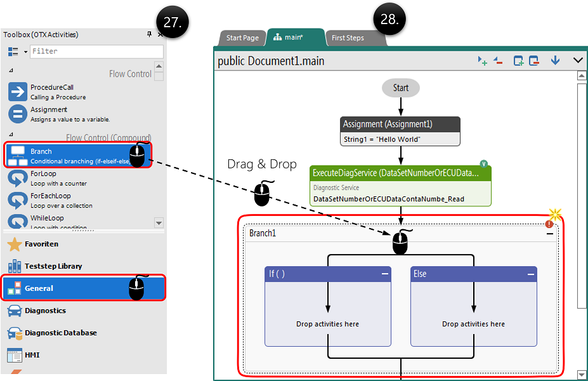Select the ForEachLoop activity
The image size is (588, 381).
(51, 200)
